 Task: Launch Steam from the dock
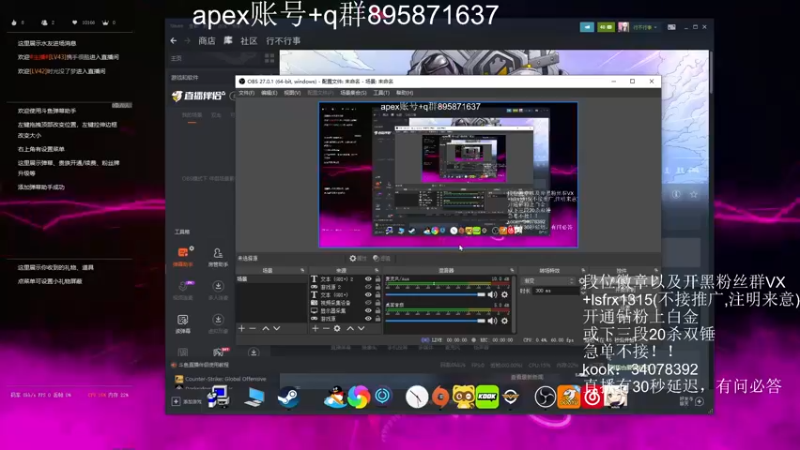point(288,397)
